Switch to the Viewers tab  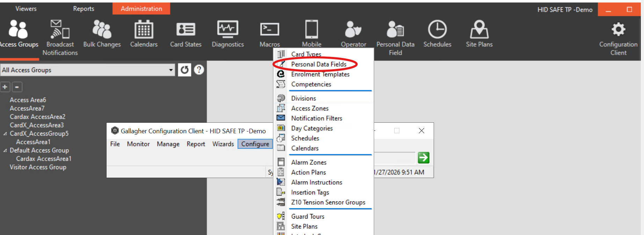(x=26, y=9)
